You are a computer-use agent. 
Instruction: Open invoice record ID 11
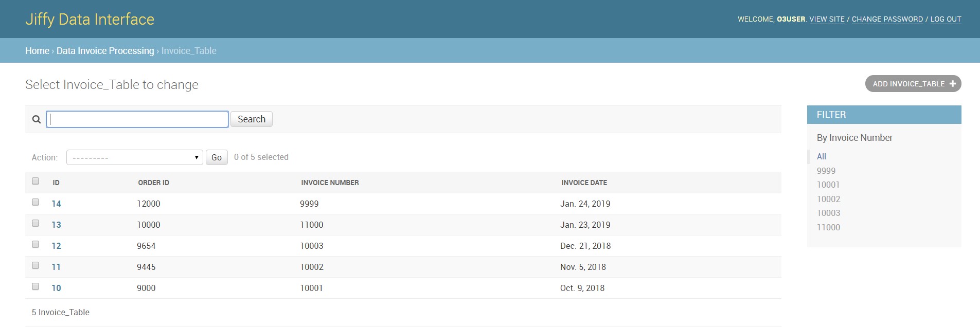click(x=56, y=267)
